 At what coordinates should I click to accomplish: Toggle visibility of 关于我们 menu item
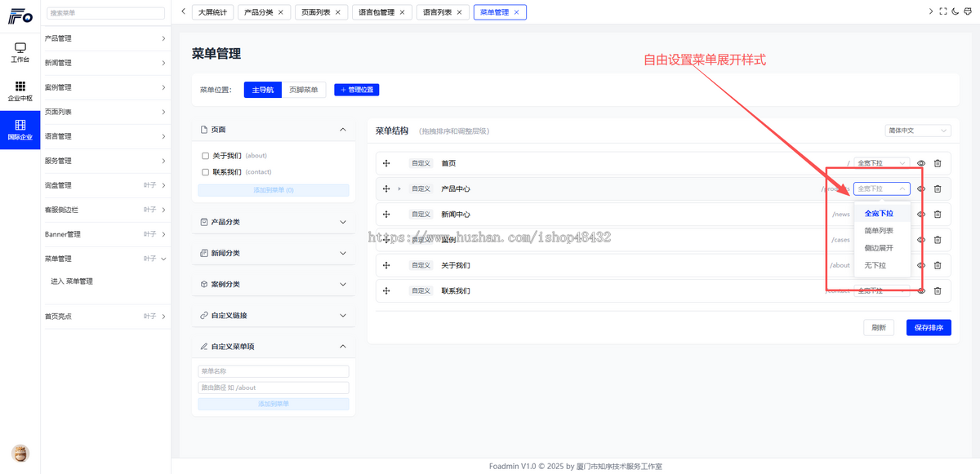921,265
